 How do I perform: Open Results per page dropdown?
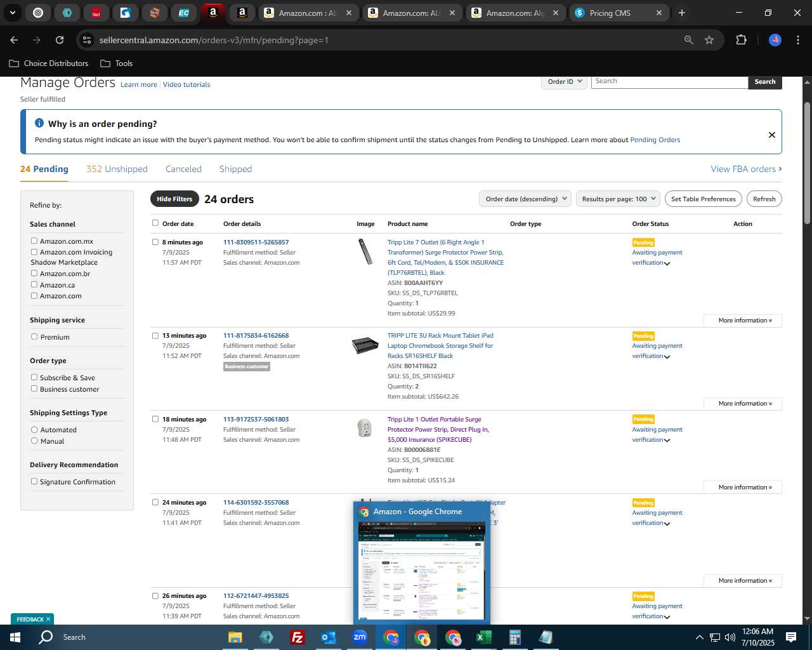[x=618, y=199]
